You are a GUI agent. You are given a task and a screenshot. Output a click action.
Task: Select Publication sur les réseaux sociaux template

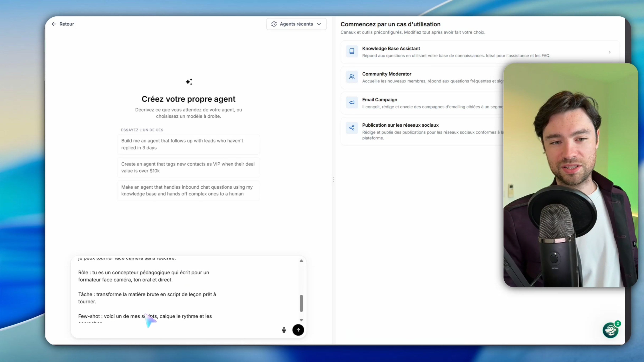(x=422, y=131)
